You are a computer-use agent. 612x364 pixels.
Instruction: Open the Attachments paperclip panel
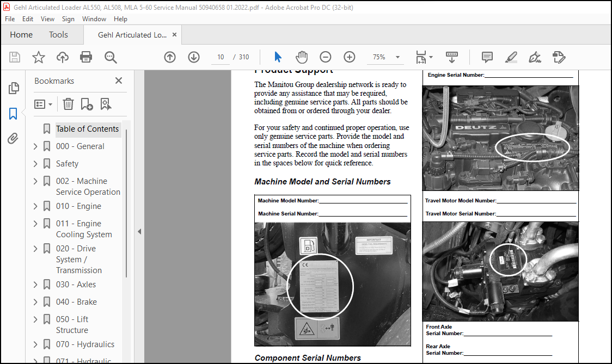click(13, 139)
